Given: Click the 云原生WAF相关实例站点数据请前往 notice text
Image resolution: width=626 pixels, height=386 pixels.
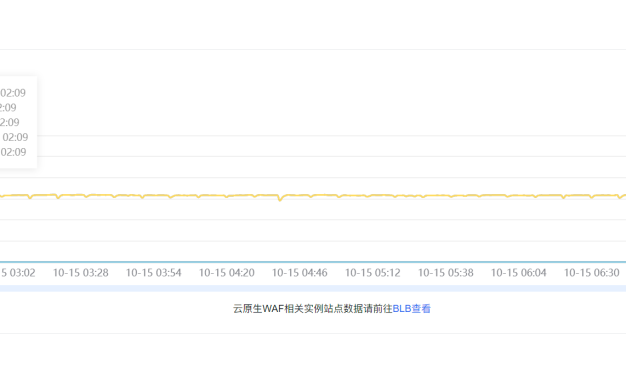Looking at the screenshot, I should [x=313, y=309].
